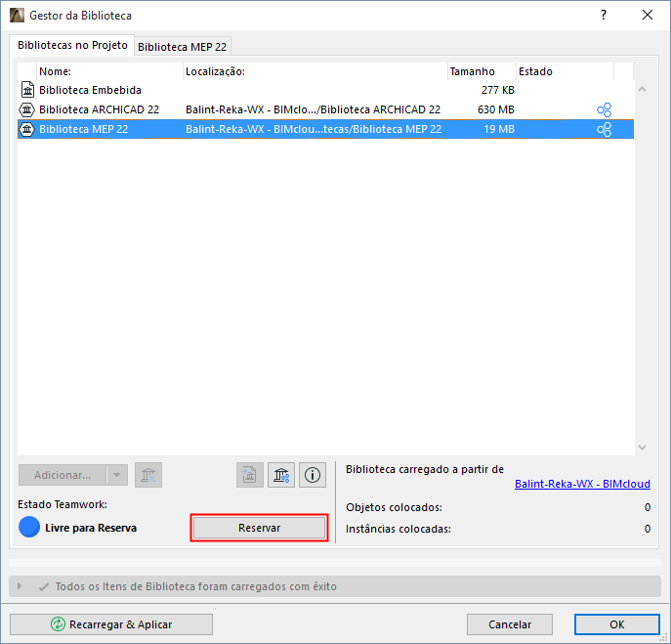Click the checkmark icon in status bar
Screen dimensions: 671x644
[x=43, y=586]
